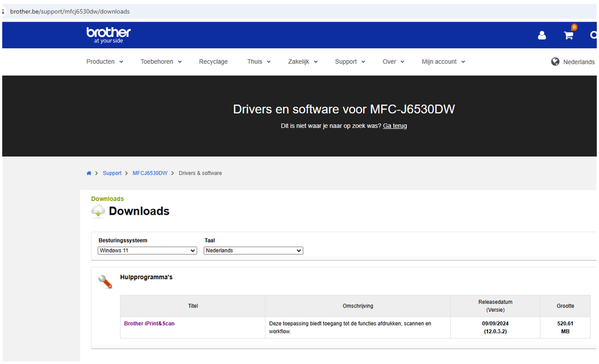Open the user account icon
The width and height of the screenshot is (599, 364).
(542, 35)
